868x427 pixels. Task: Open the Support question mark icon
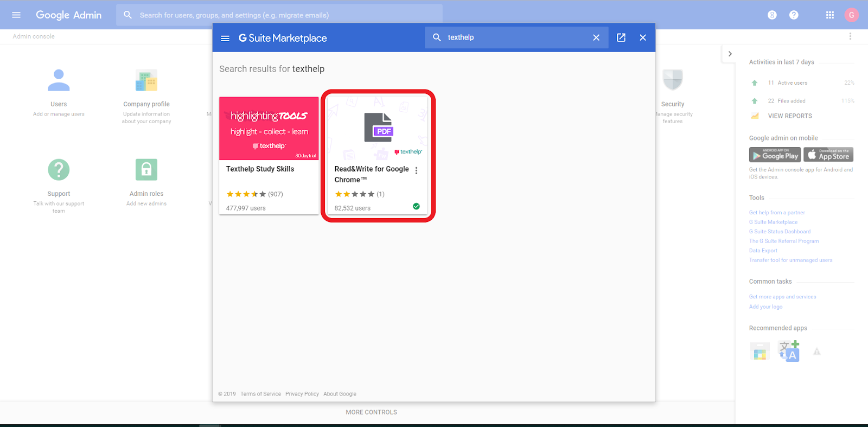pyautogui.click(x=59, y=170)
